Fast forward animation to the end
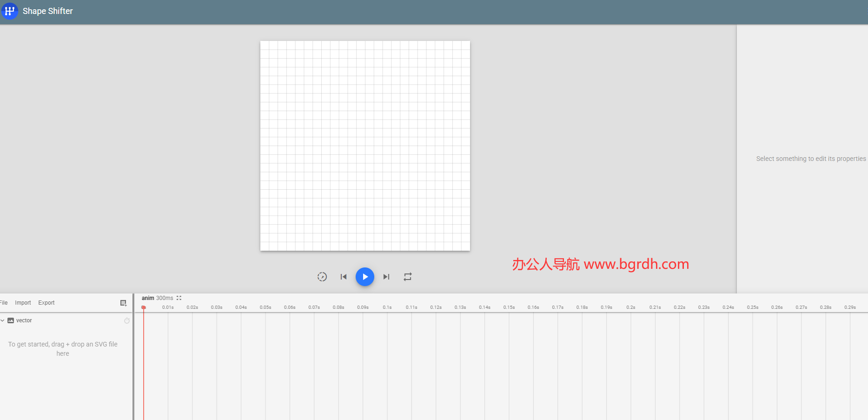The height and width of the screenshot is (420, 868). pos(386,277)
